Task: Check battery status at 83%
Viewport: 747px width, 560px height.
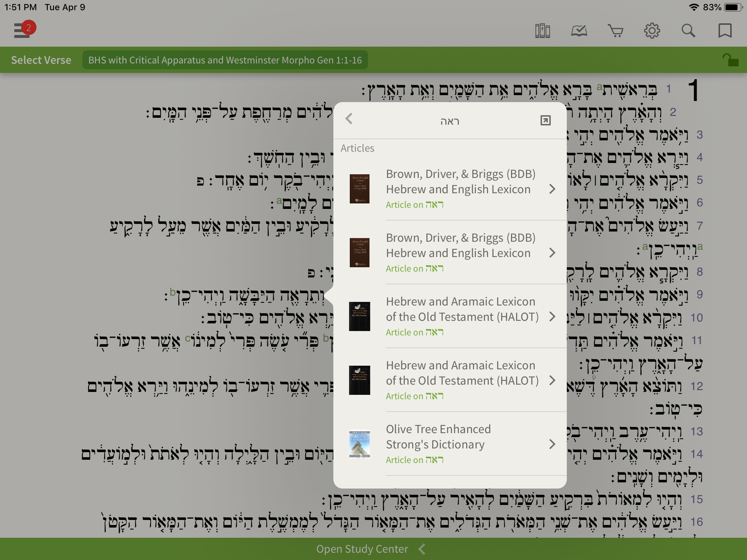Action: click(723, 7)
